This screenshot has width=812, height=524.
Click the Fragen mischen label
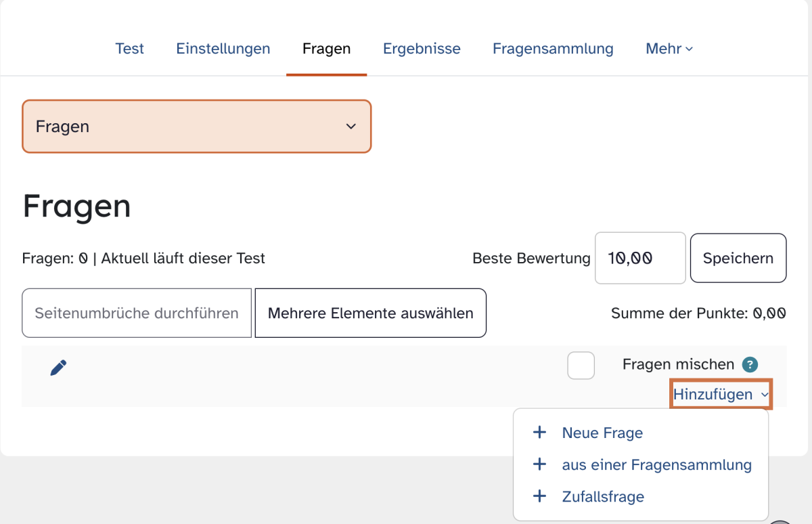pyautogui.click(x=678, y=364)
